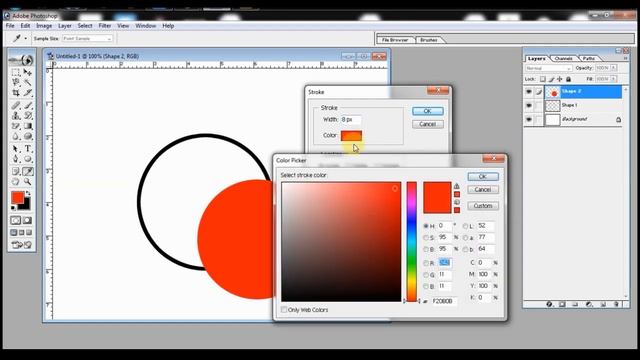Click the Custom button in Color Picker

(x=483, y=206)
